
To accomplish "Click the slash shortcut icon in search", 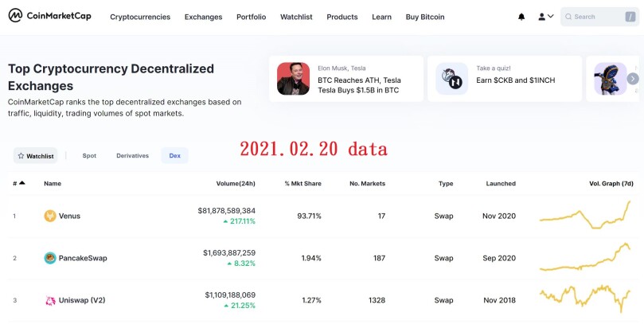I will 630,17.
